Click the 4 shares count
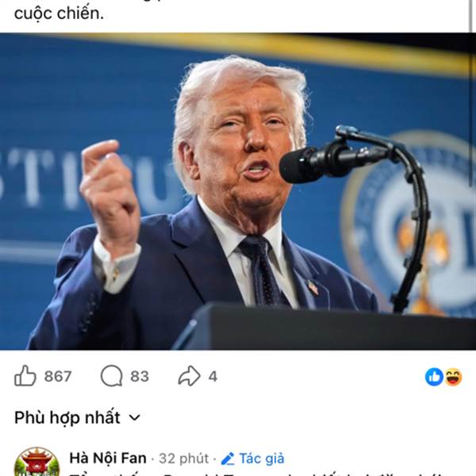This screenshot has width=476, height=476. tap(213, 376)
